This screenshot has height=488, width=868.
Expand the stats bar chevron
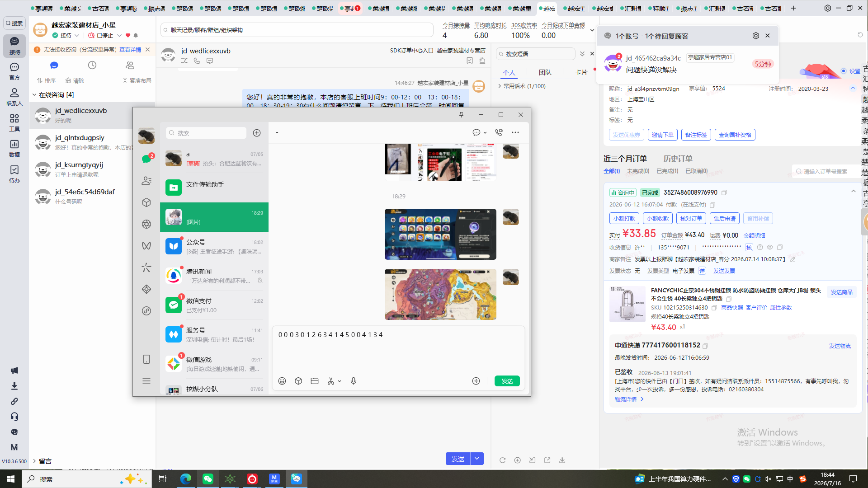(592, 30)
